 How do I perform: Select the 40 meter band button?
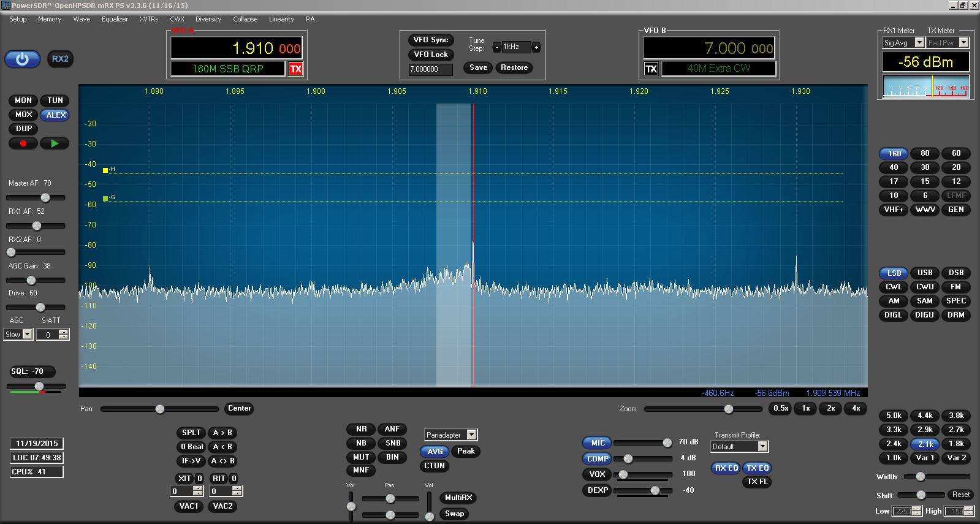pyautogui.click(x=894, y=167)
